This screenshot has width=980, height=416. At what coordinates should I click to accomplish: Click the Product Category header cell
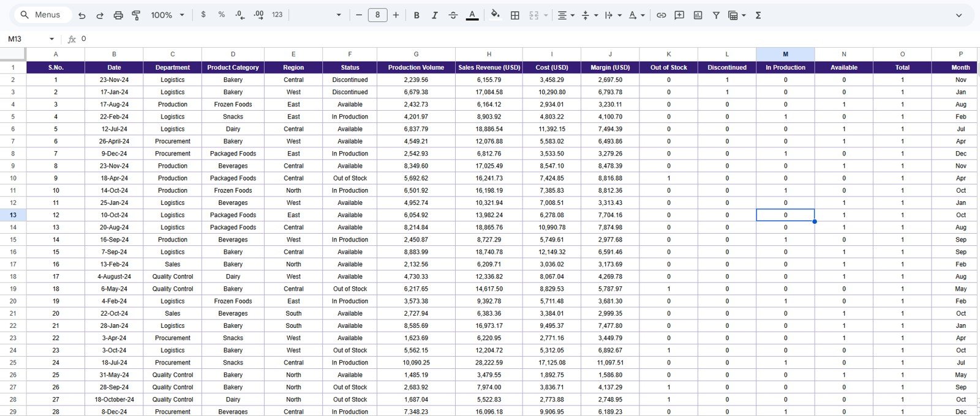(233, 67)
